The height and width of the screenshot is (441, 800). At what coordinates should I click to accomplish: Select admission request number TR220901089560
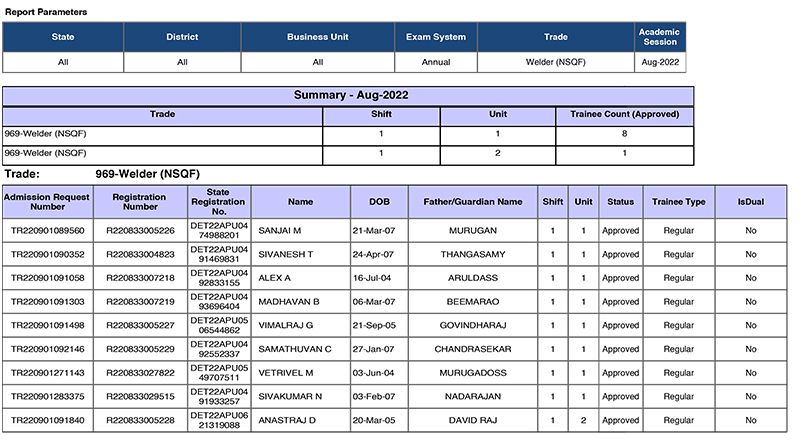47,231
